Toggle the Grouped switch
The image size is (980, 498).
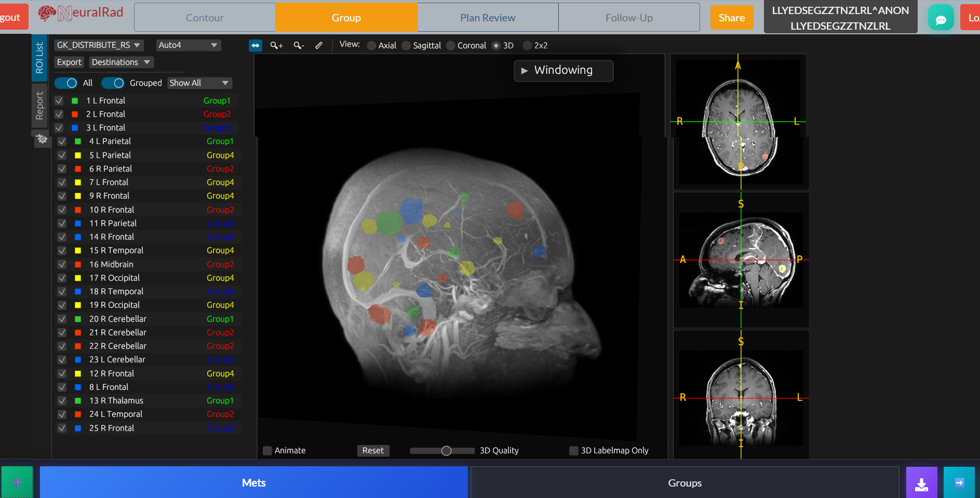point(113,83)
